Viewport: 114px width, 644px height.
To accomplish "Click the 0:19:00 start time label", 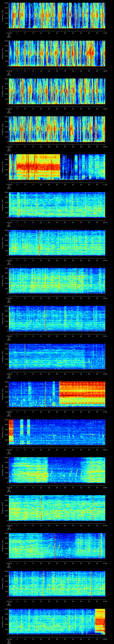I will coord(9,147).
